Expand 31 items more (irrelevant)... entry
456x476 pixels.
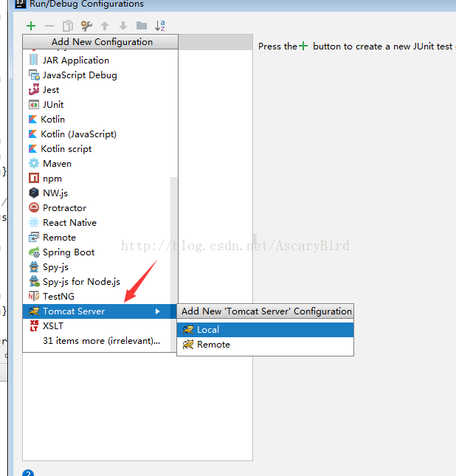[x=100, y=341]
